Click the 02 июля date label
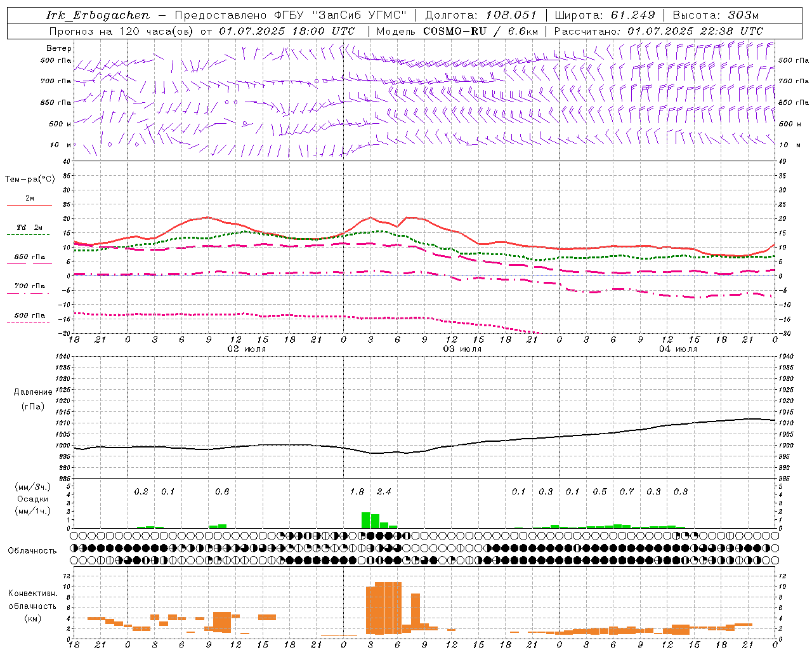812x650 pixels. tap(247, 349)
